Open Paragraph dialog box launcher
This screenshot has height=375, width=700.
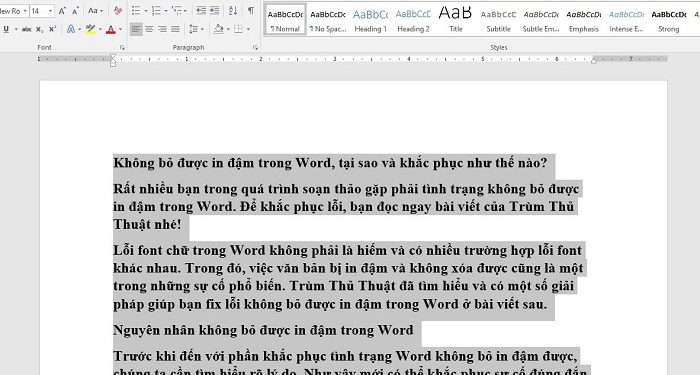click(x=255, y=47)
